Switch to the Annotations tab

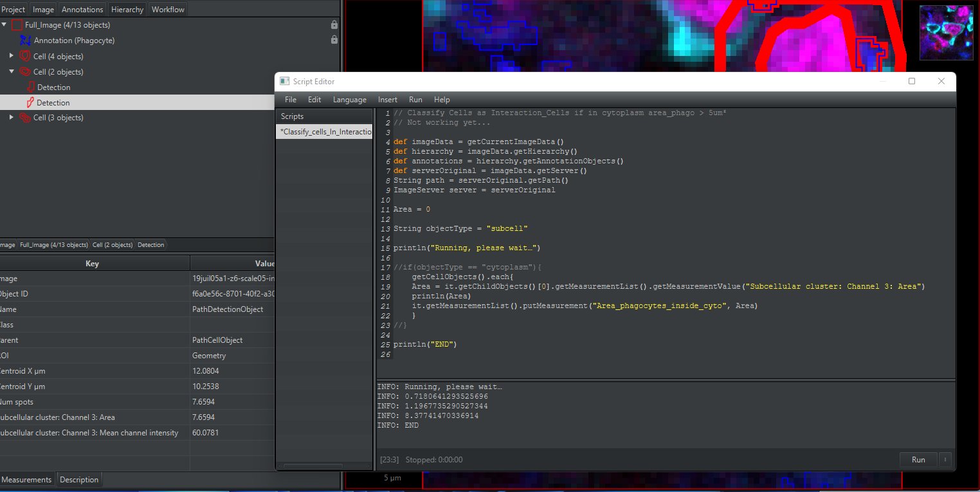pyautogui.click(x=82, y=9)
